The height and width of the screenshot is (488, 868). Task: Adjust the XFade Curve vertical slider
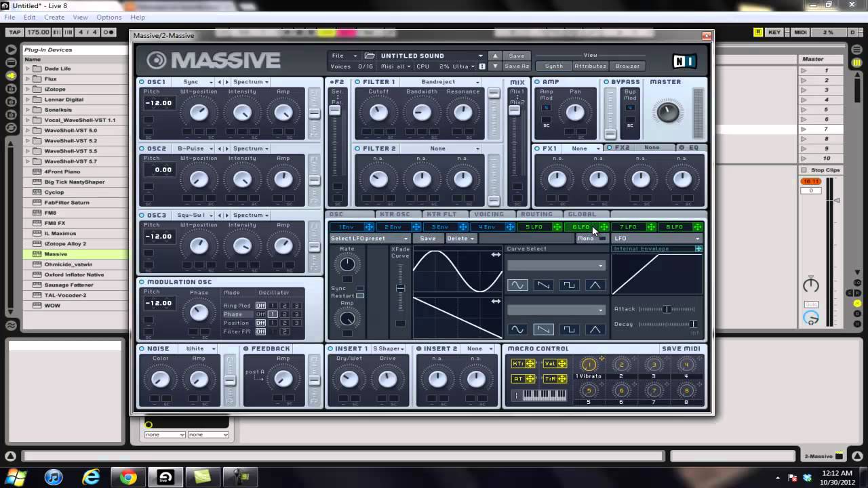coord(401,289)
